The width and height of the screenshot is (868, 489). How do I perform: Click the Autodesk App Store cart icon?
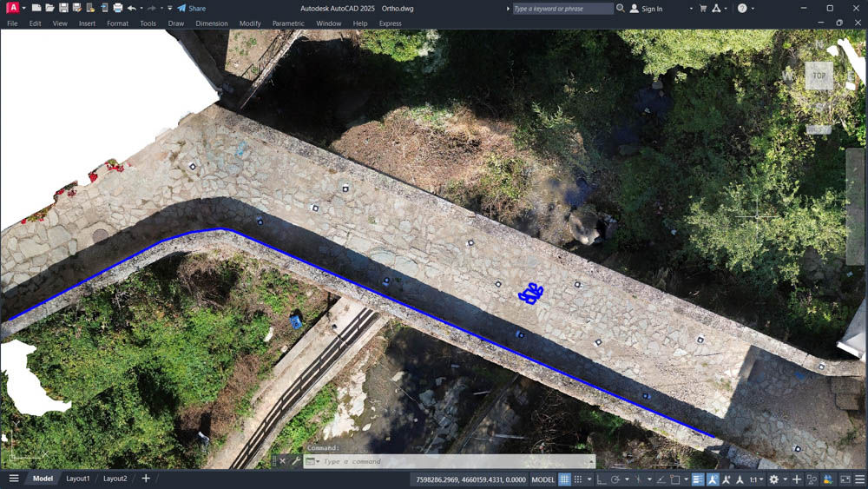coord(703,9)
